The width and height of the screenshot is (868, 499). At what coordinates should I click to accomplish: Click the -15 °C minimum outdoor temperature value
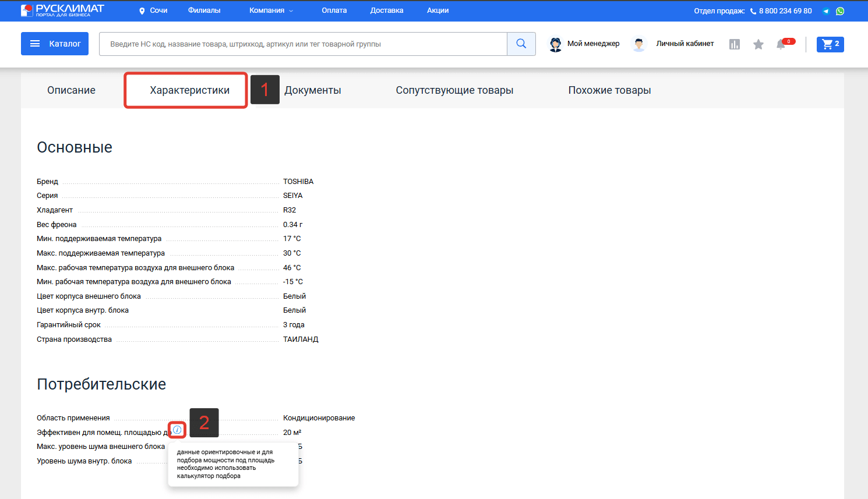click(x=293, y=282)
